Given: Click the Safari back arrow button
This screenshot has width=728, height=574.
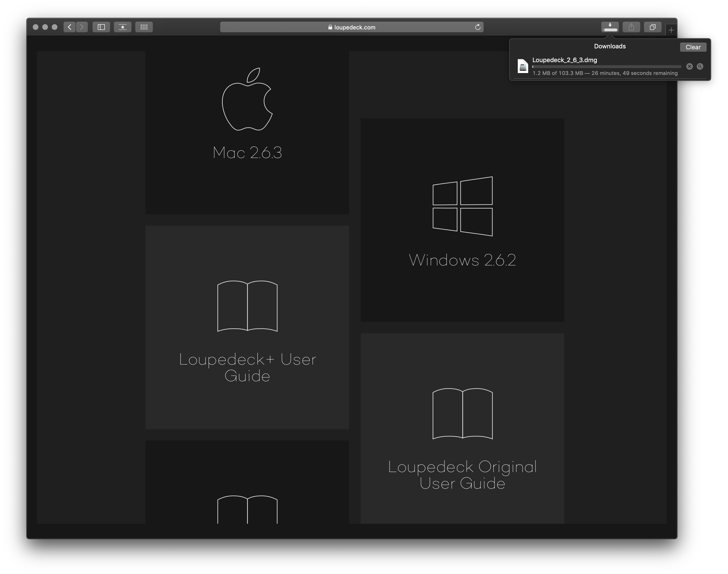Looking at the screenshot, I should pos(70,27).
